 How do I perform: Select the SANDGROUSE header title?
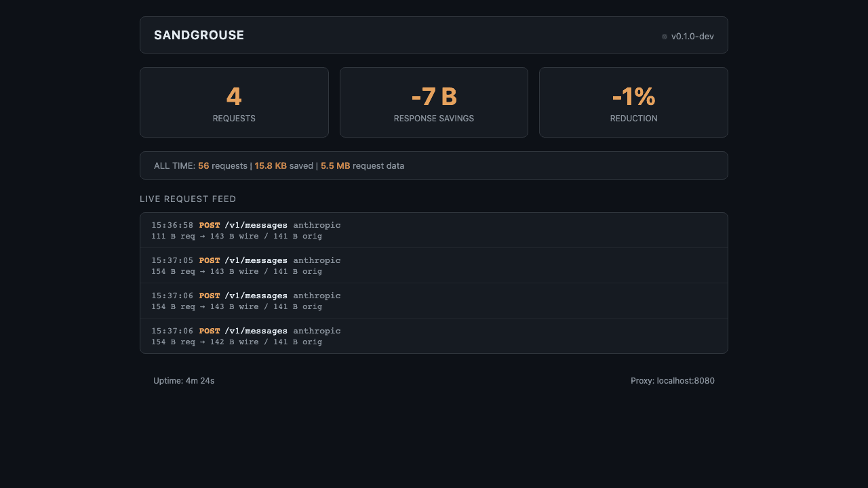[x=199, y=35]
